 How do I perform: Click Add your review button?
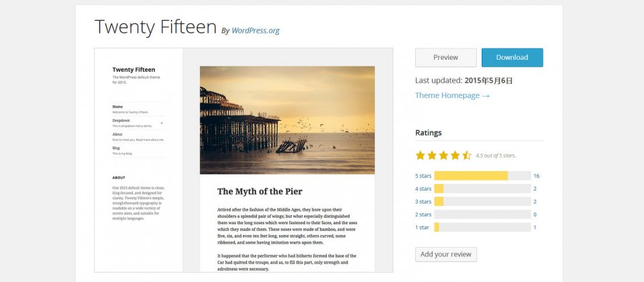[x=446, y=254]
